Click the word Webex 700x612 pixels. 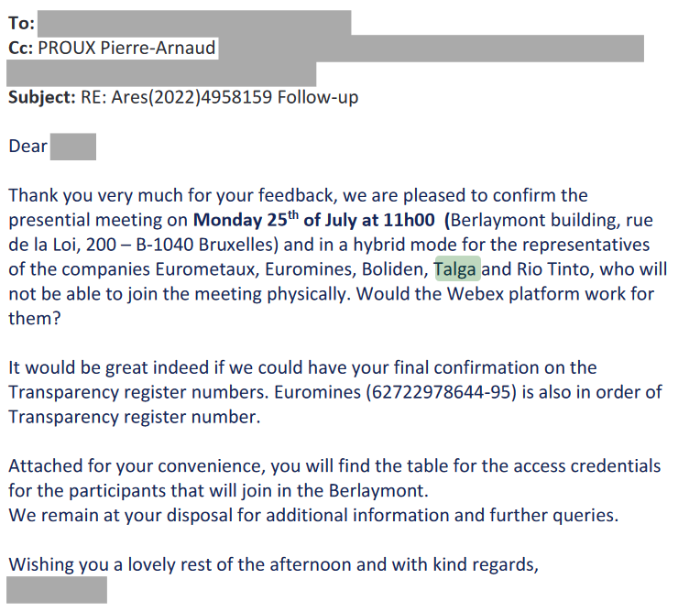pos(476,294)
